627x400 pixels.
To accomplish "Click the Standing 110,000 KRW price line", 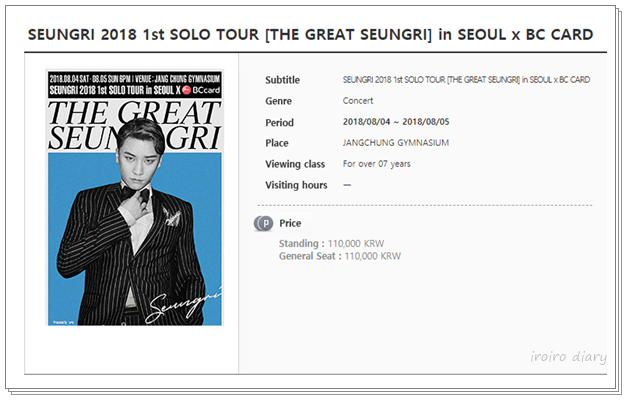I will click(331, 244).
